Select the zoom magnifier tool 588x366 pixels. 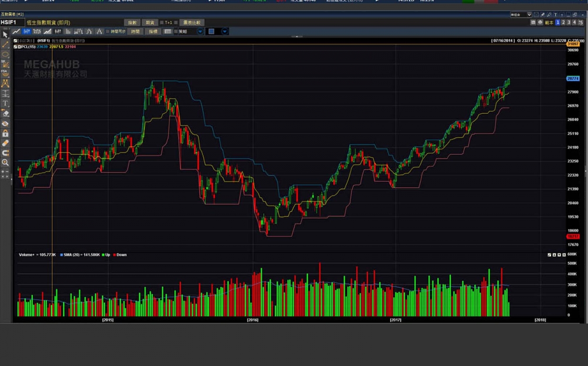point(5,163)
